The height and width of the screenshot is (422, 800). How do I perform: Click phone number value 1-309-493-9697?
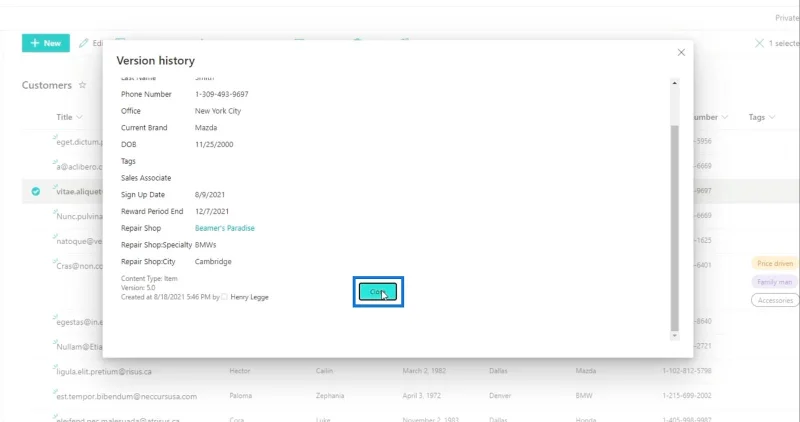[221, 94]
